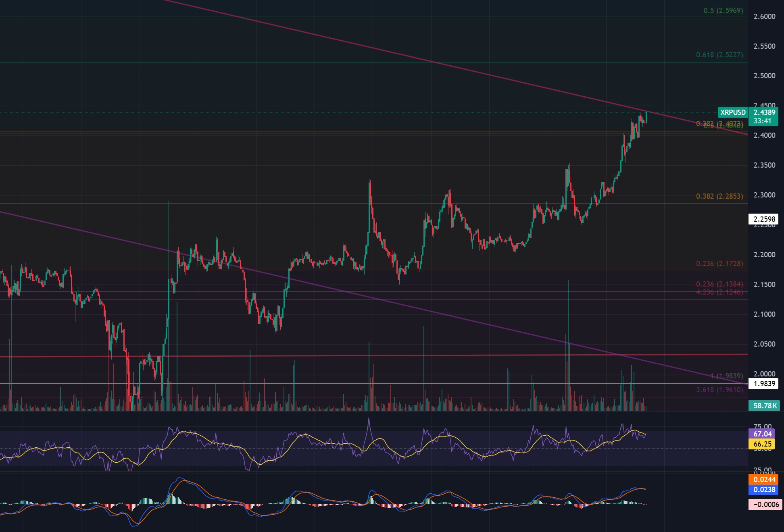Click the bar countdown timer 33:41
The width and height of the screenshot is (784, 532).
pyautogui.click(x=762, y=121)
